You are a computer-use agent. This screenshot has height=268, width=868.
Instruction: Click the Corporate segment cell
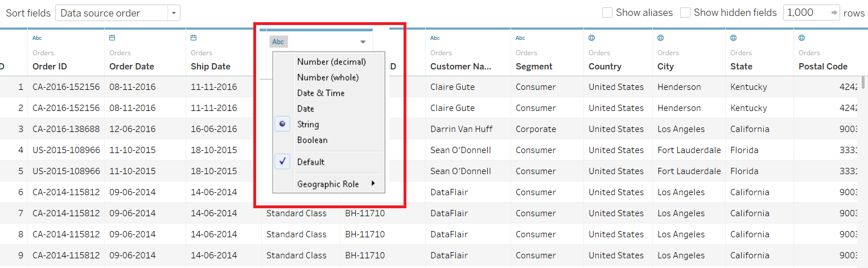click(536, 129)
